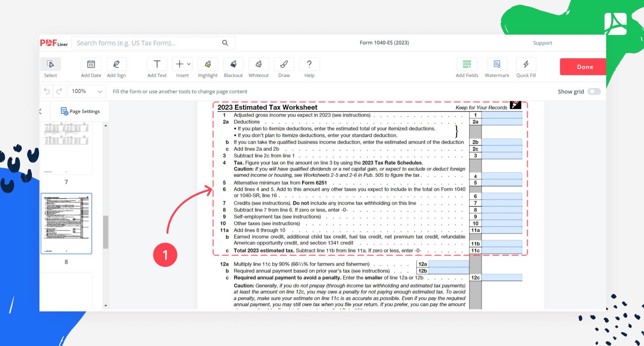
Task: Click the scroll up arrow in thumbnail panel
Action: 105,126
